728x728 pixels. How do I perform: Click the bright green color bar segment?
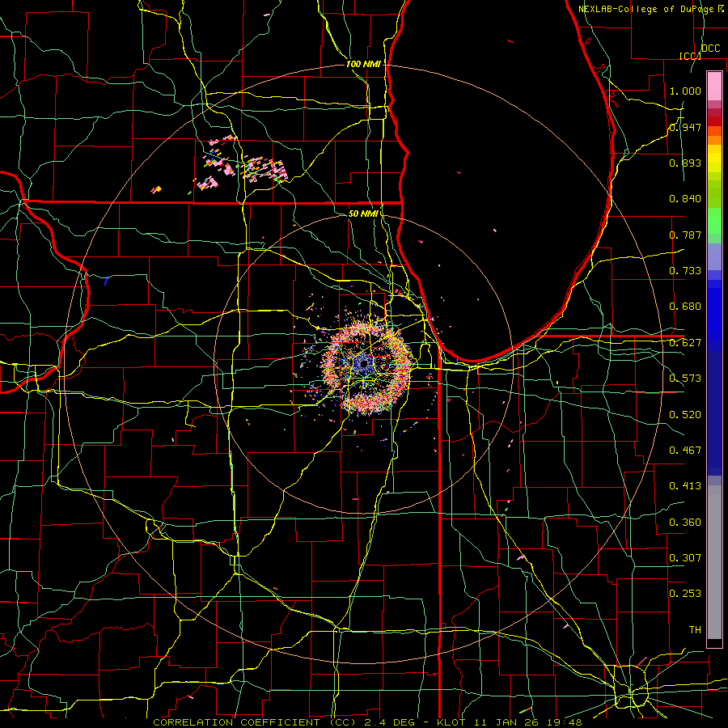714,221
